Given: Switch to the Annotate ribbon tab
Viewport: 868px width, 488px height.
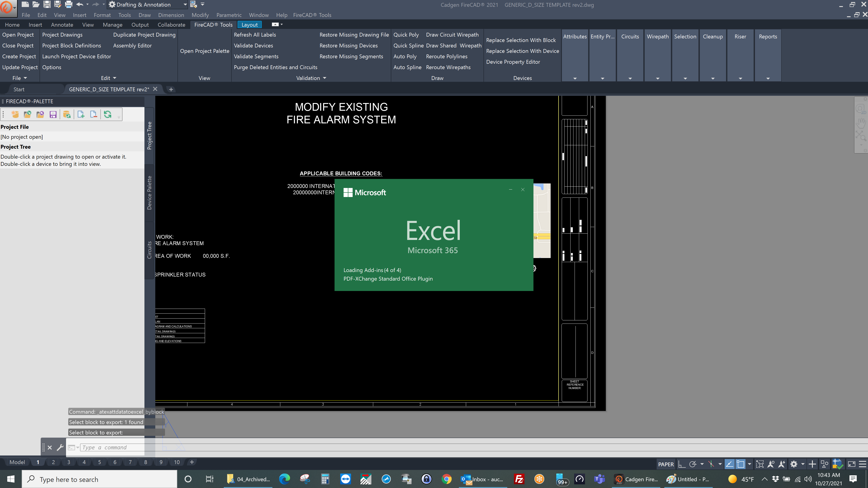Looking at the screenshot, I should point(62,25).
